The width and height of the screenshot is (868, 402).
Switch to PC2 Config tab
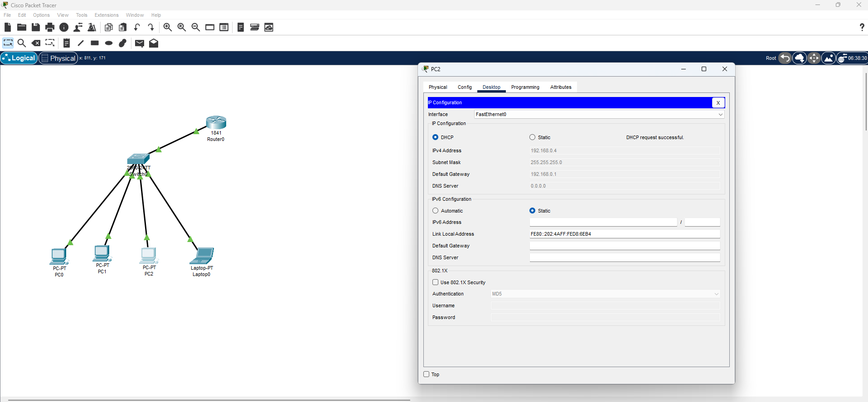465,87
